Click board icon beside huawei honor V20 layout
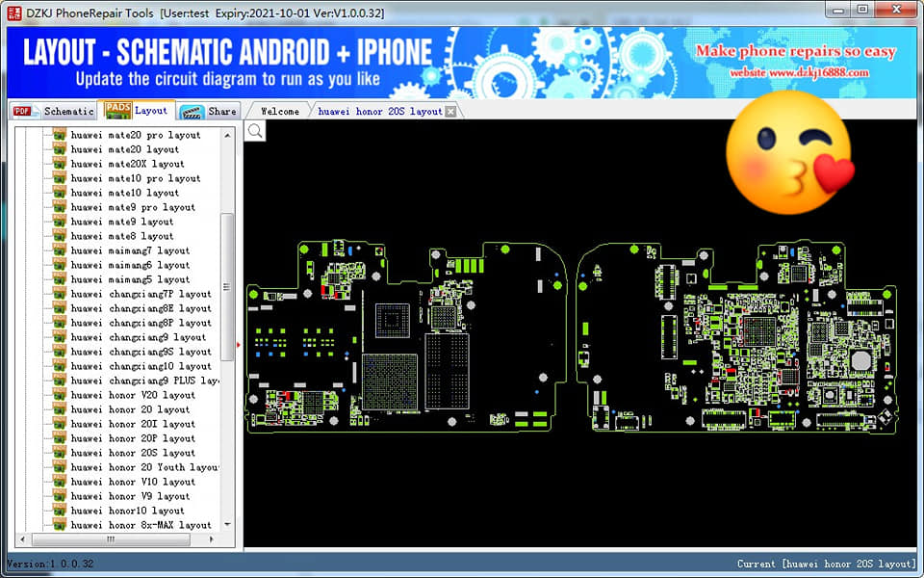This screenshot has width=924, height=578. pyautogui.click(x=59, y=395)
